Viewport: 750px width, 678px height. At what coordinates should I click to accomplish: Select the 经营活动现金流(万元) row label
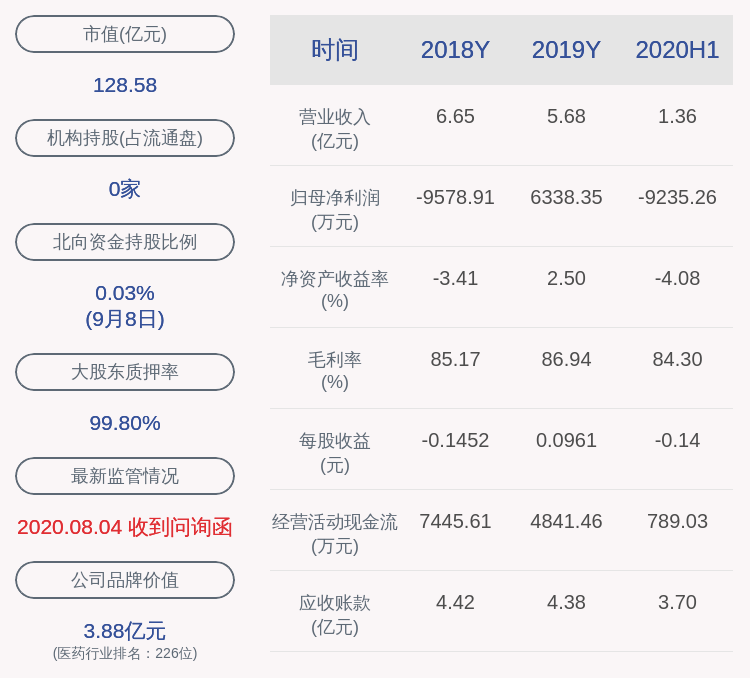[335, 534]
